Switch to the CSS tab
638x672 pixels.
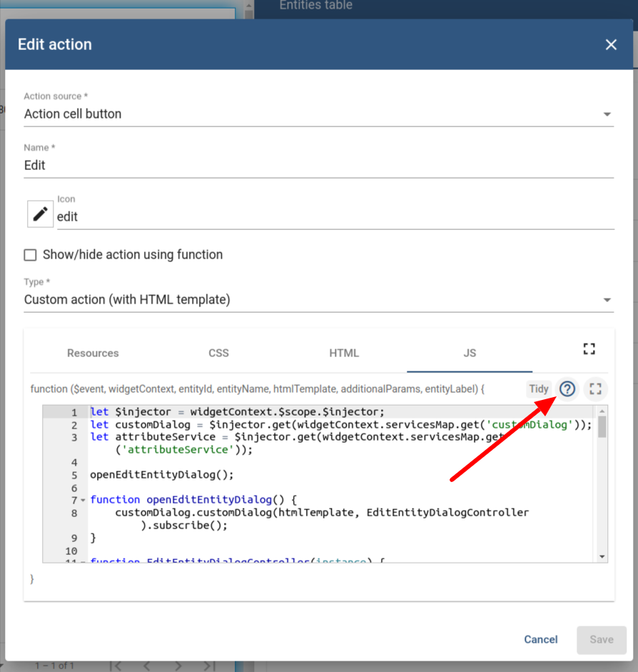pos(218,353)
